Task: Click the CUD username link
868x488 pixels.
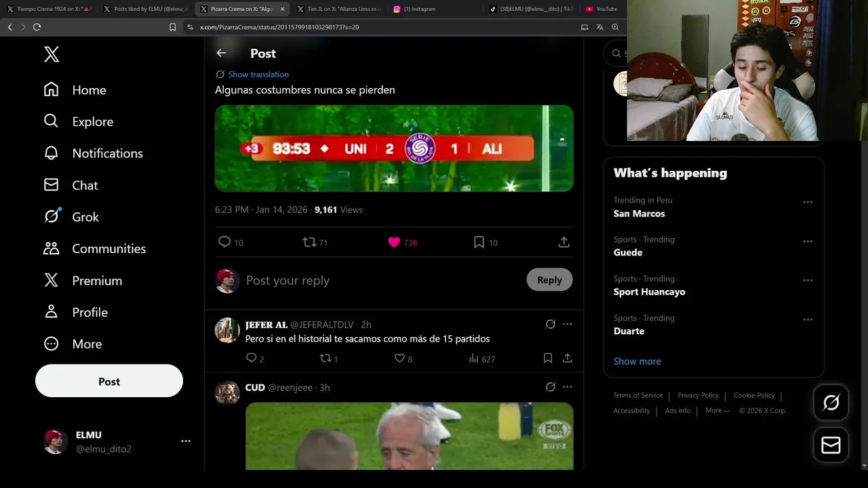Action: 255,388
